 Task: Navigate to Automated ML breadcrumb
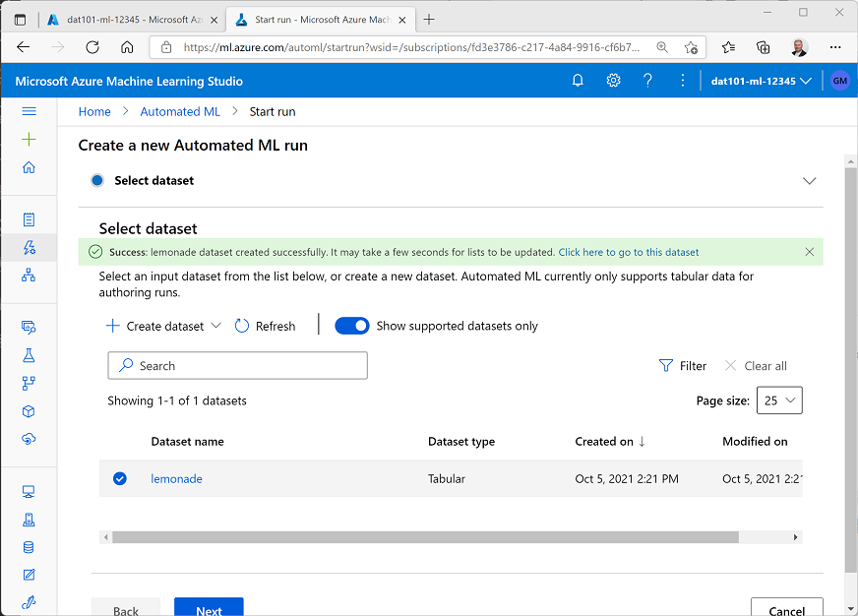tap(180, 112)
